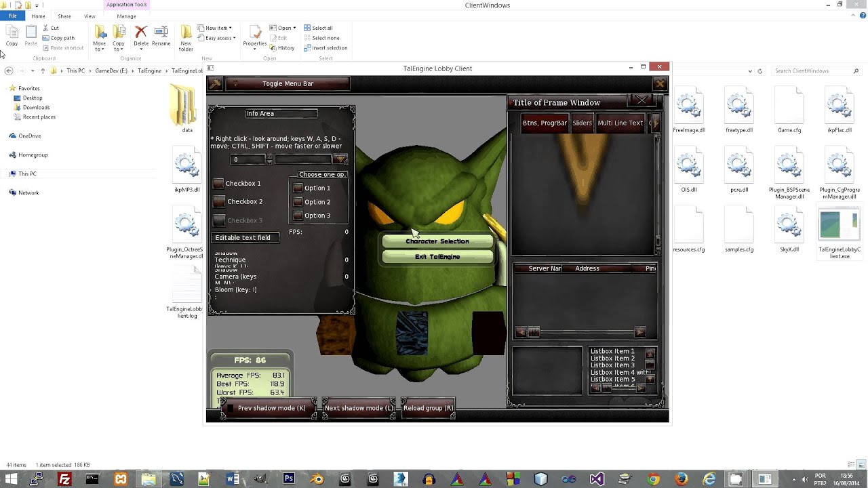Select radio Option 1
Viewport: 868px width, 488px height.
point(298,188)
